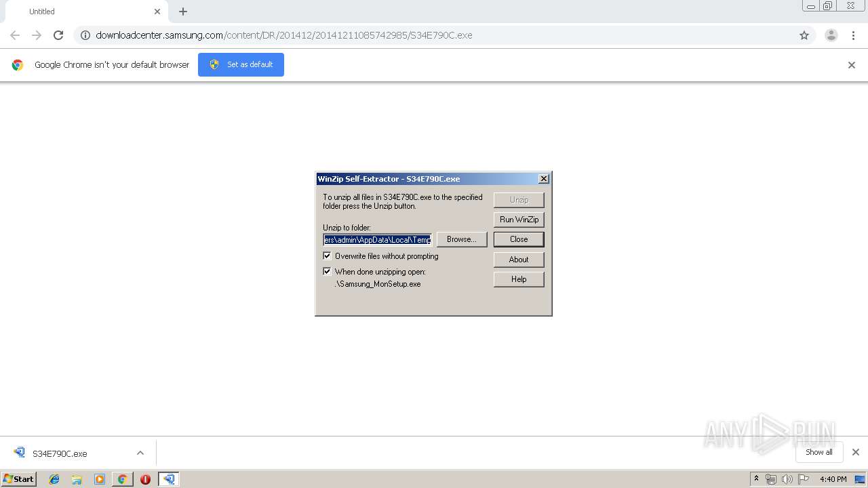Expand S34E790C.exe download options chevron
The width and height of the screenshot is (868, 488).
(x=140, y=453)
